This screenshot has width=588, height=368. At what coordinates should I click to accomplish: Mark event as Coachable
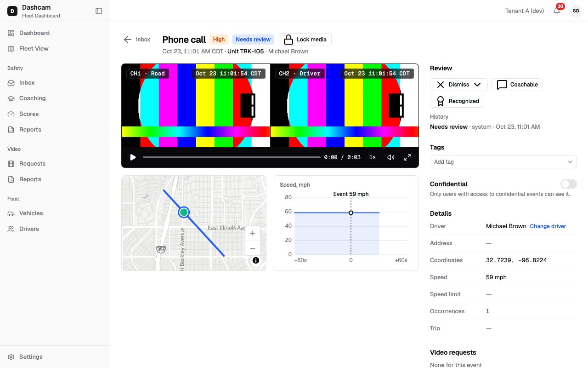[517, 85]
